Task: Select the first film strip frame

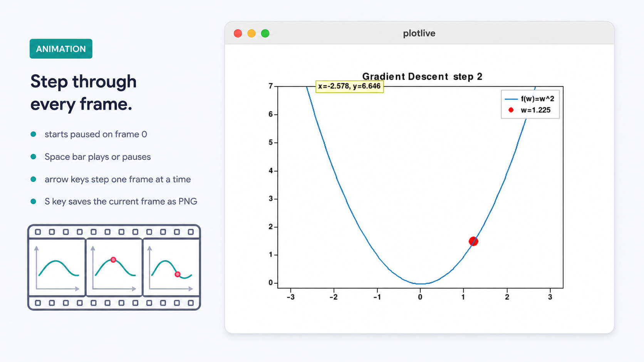Action: [x=57, y=267]
